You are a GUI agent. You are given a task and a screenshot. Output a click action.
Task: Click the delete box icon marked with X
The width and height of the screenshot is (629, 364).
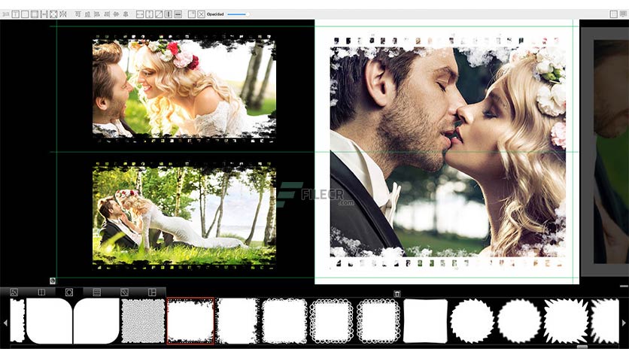202,14
